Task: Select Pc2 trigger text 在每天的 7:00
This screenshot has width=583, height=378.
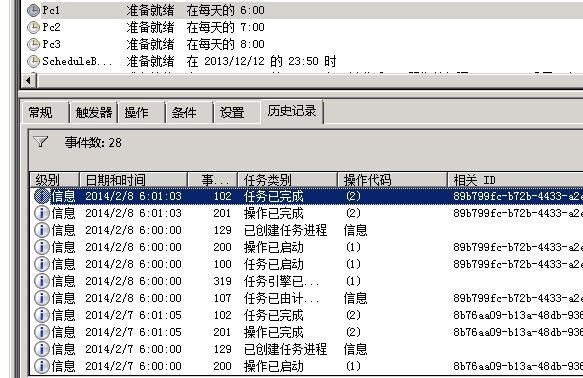Action: (x=225, y=27)
